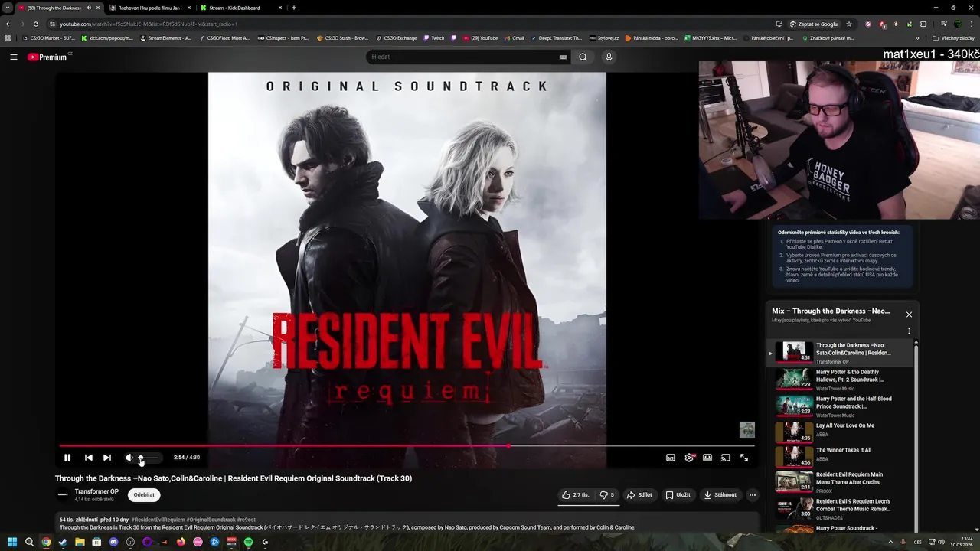Viewport: 980px width, 551px height.
Task: Click the Sdílet share button
Action: 639,495
